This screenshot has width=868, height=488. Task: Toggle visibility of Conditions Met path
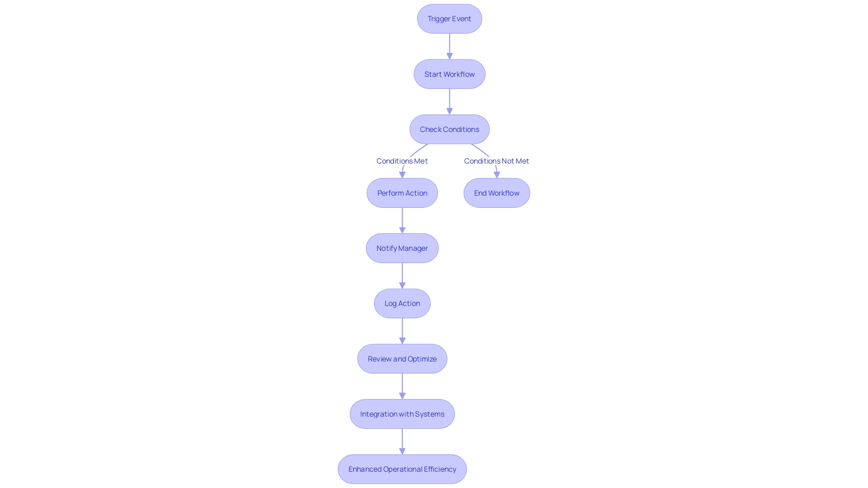point(402,161)
